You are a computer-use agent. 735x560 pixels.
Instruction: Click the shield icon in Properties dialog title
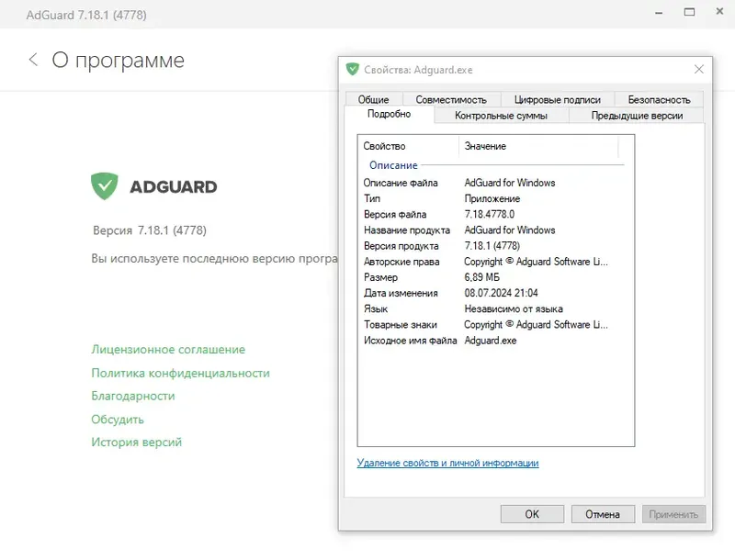point(352,69)
